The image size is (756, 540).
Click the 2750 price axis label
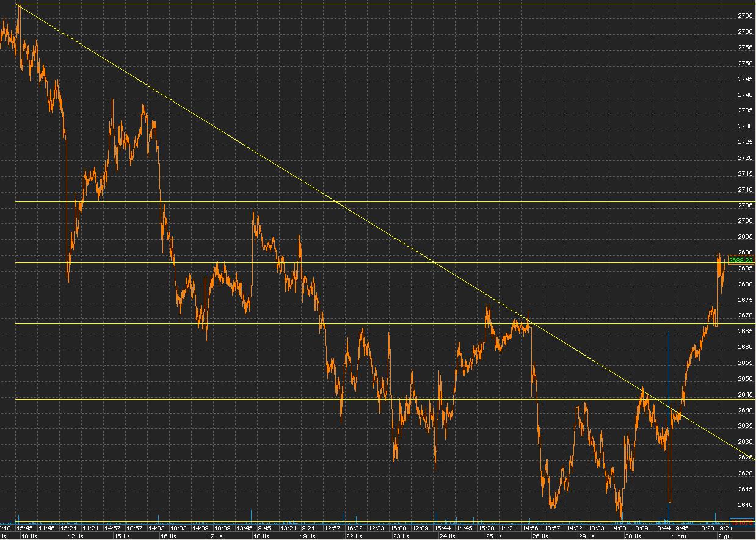pos(745,63)
